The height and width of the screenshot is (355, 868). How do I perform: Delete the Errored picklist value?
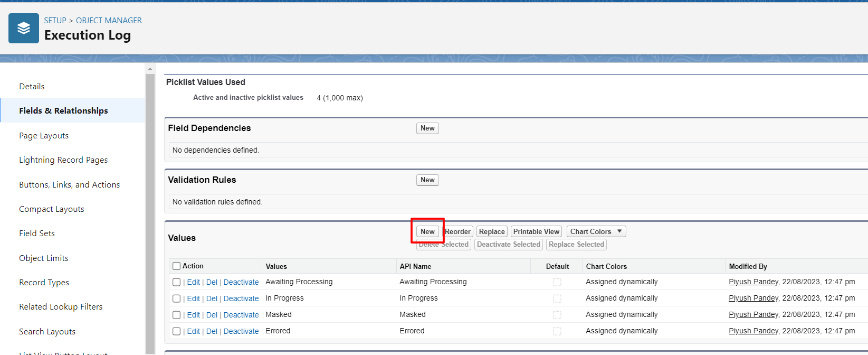tap(212, 331)
